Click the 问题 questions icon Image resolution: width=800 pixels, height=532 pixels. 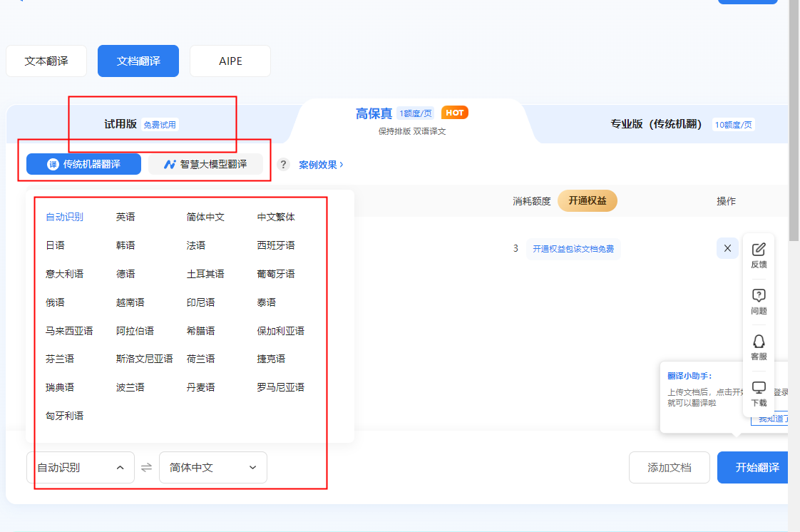tap(758, 301)
